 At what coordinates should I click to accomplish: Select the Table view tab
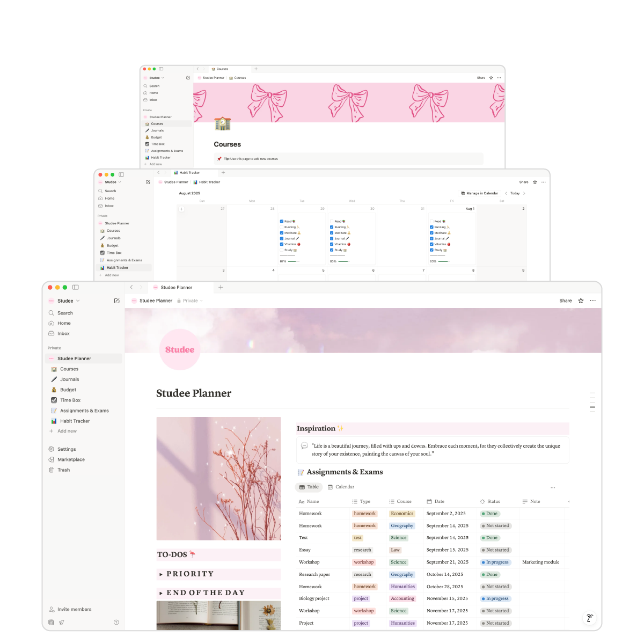[309, 487]
